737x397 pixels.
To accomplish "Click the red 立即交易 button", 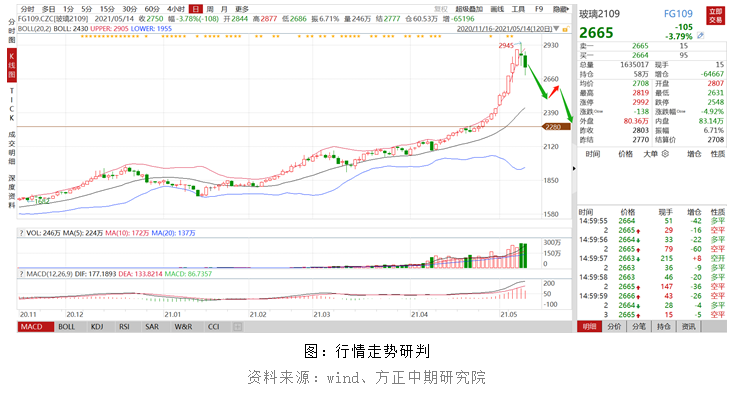I will 715,16.
